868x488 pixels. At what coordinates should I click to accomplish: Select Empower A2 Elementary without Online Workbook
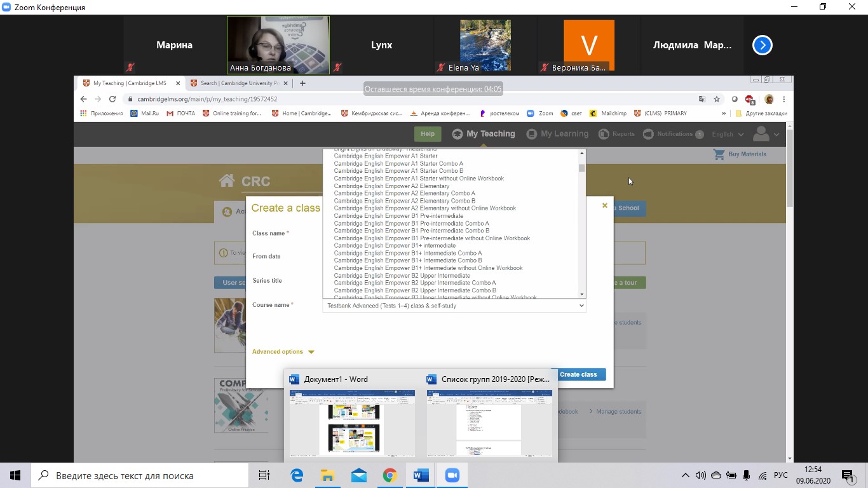[425, 208]
